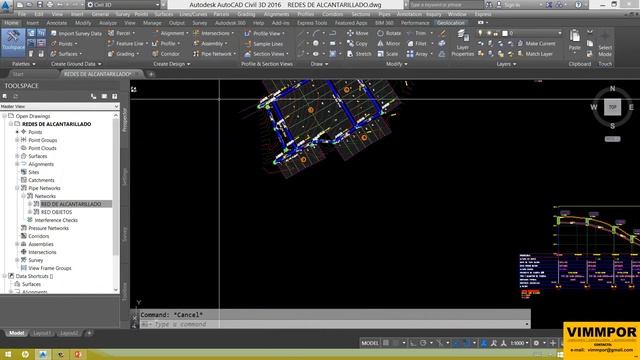Switch to the Start tab
Image resolution: width=640 pixels, height=360 pixels.
coord(18,74)
